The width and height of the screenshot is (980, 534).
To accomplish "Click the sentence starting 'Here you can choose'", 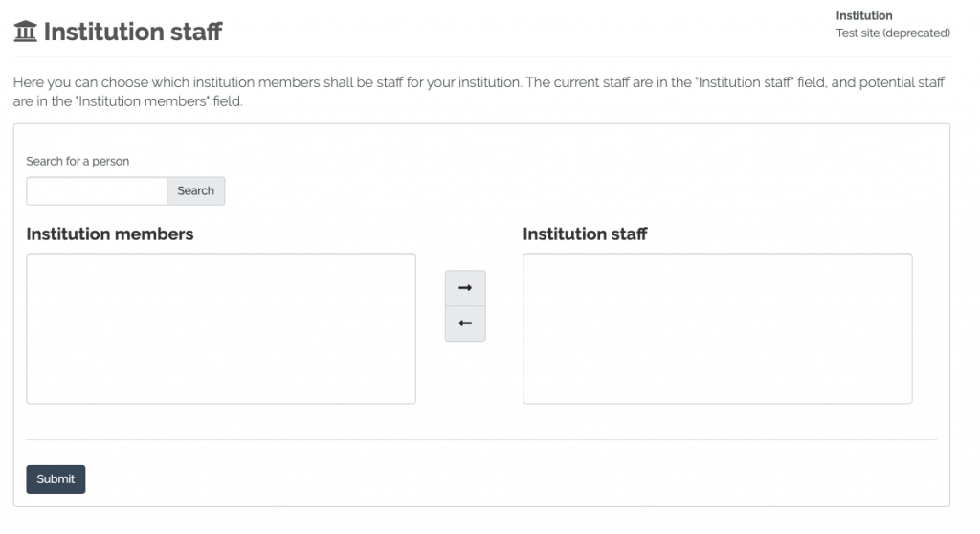I will [x=268, y=83].
